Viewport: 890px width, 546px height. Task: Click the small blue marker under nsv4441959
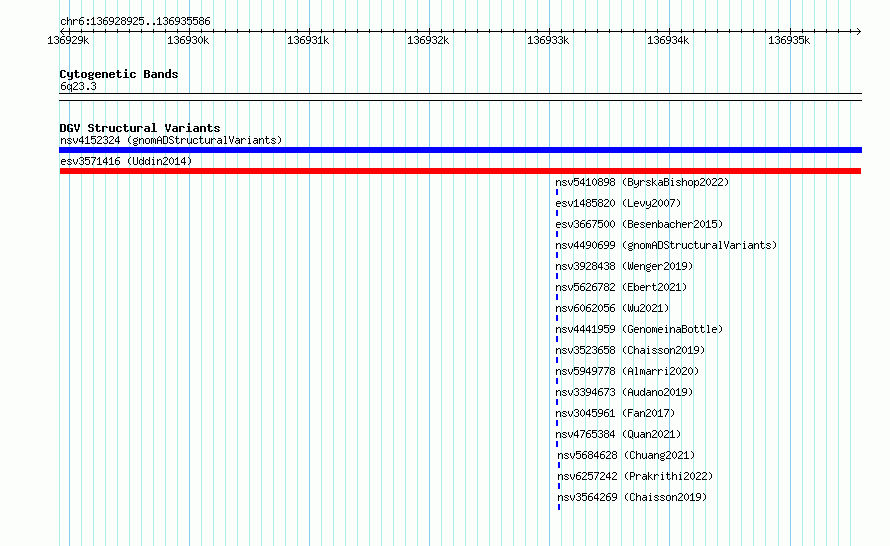557,339
